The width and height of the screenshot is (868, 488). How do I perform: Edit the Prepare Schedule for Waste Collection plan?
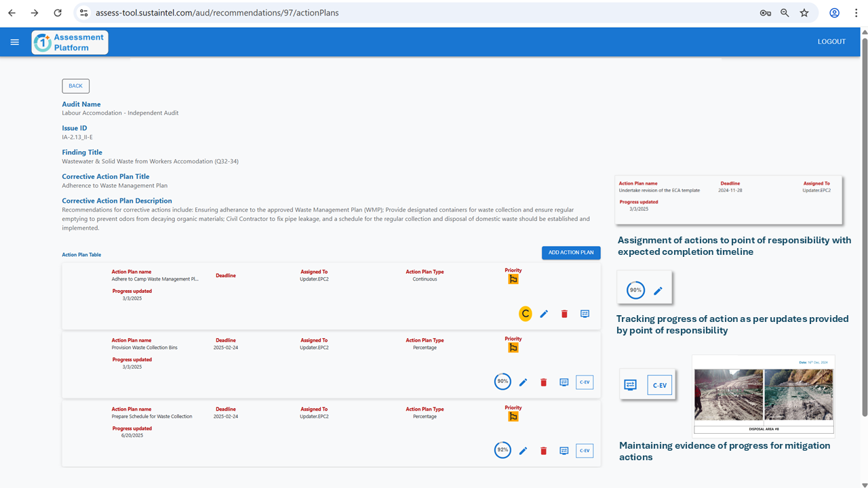(523, 451)
